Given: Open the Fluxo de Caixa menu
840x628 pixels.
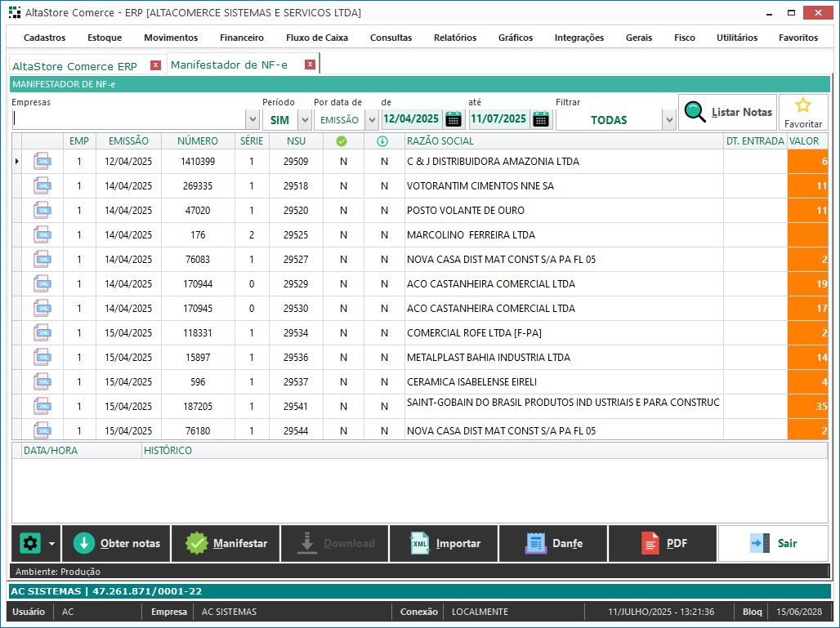Looking at the screenshot, I should click(316, 38).
